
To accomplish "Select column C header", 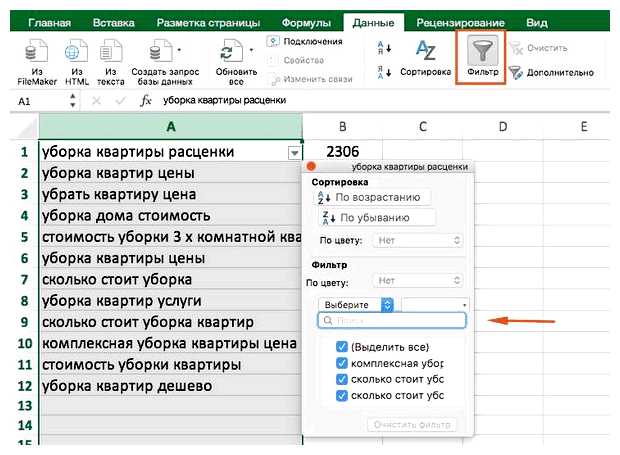I will pyautogui.click(x=423, y=127).
